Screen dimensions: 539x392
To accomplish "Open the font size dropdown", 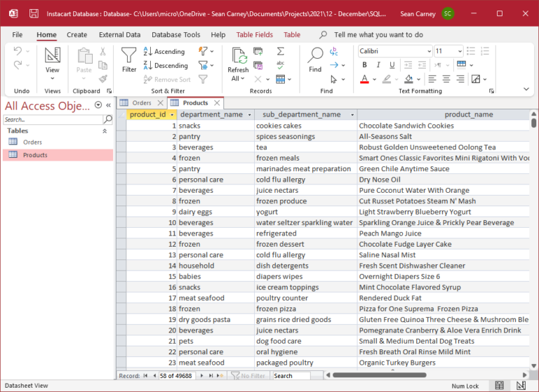I will pyautogui.click(x=458, y=51).
